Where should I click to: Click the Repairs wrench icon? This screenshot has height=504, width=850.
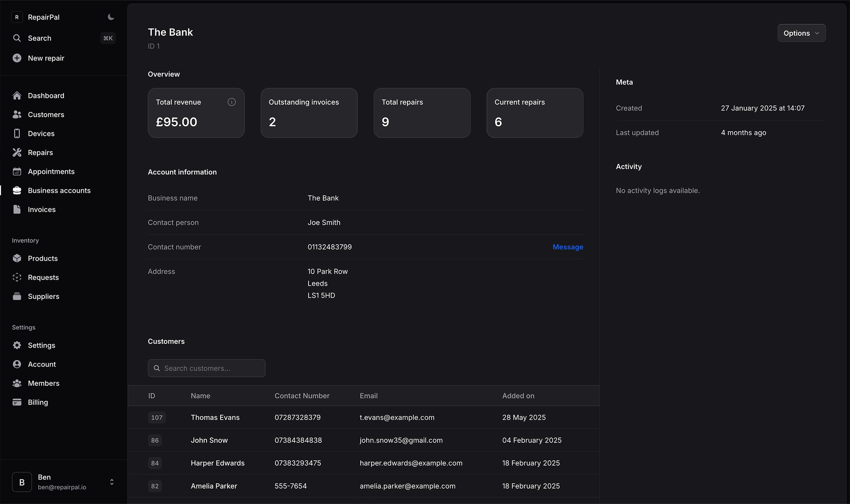point(17,152)
